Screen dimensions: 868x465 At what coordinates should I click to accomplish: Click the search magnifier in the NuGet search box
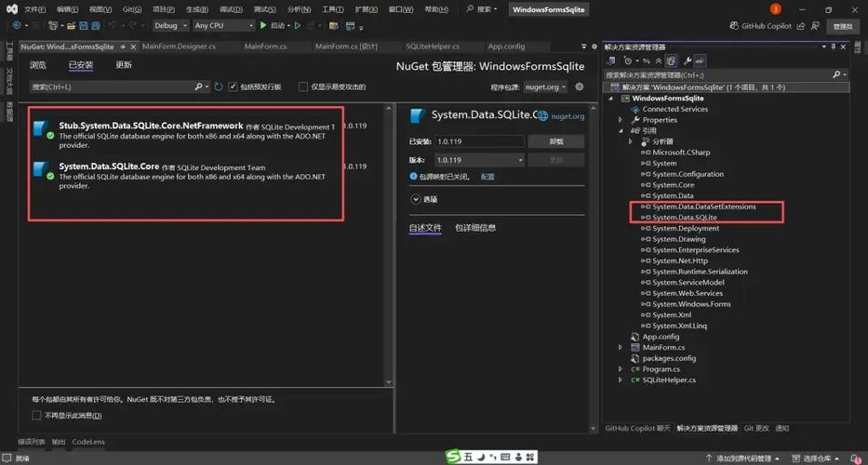click(x=198, y=86)
